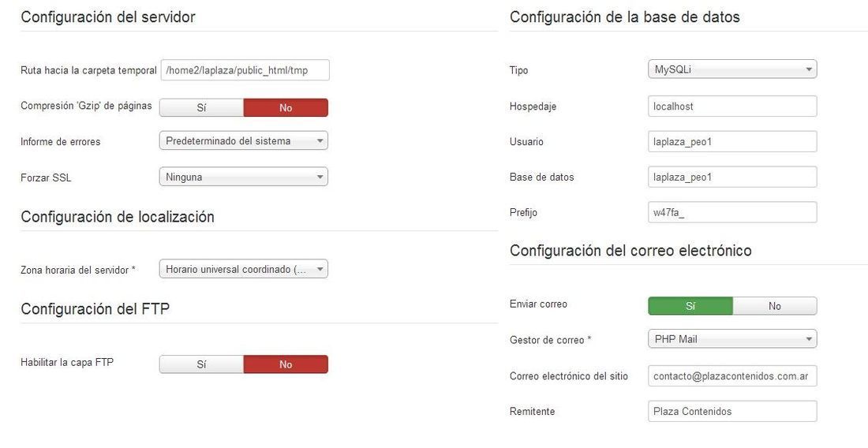Screen dimensions: 868x448
Task: Enable Gzip page compression with Sí
Action: (x=201, y=108)
